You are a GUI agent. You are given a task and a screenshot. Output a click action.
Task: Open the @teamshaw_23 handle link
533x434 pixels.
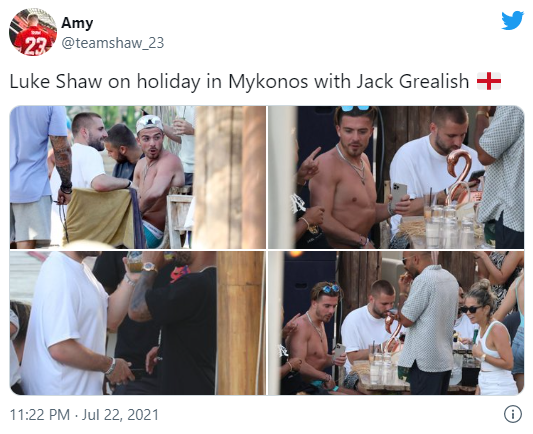pyautogui.click(x=113, y=43)
